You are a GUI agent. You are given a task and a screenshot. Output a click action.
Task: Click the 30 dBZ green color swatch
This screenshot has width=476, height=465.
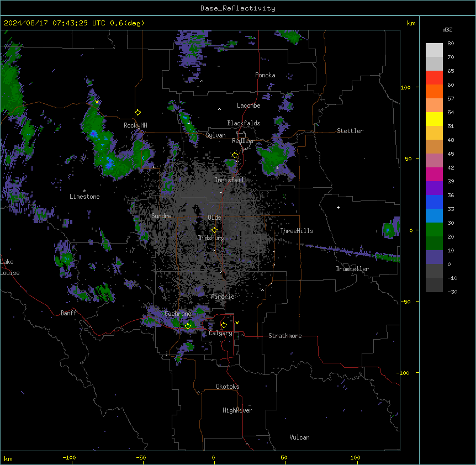[434, 230]
